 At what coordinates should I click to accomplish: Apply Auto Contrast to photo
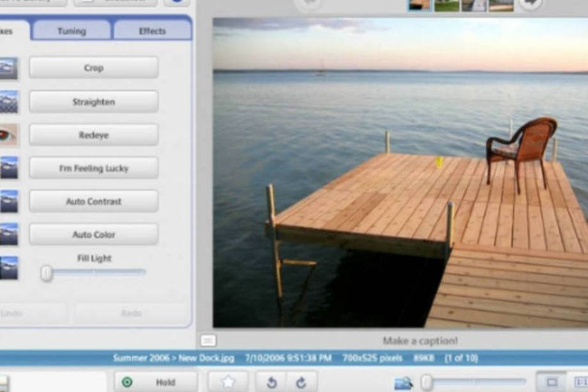[x=93, y=201]
